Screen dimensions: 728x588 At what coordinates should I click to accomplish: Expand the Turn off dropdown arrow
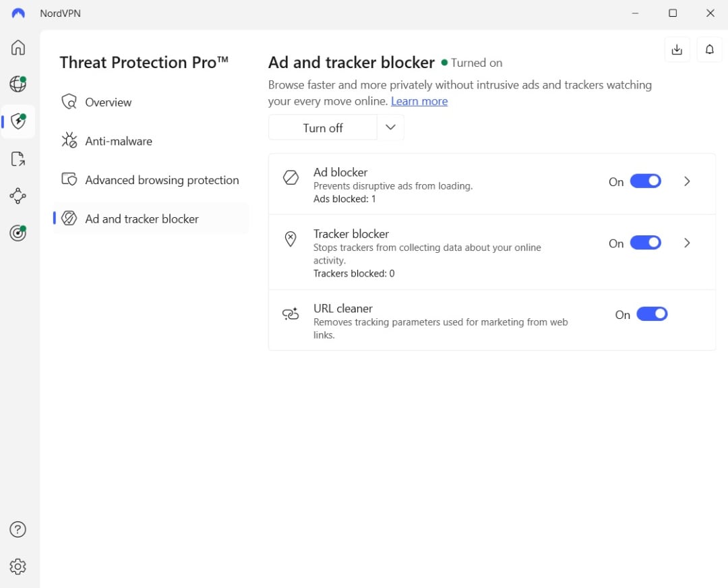click(x=390, y=127)
